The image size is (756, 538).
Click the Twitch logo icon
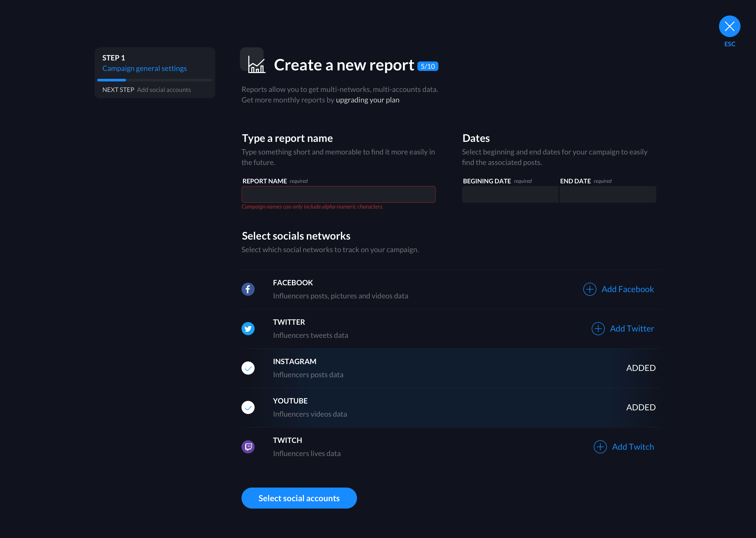[x=248, y=447]
